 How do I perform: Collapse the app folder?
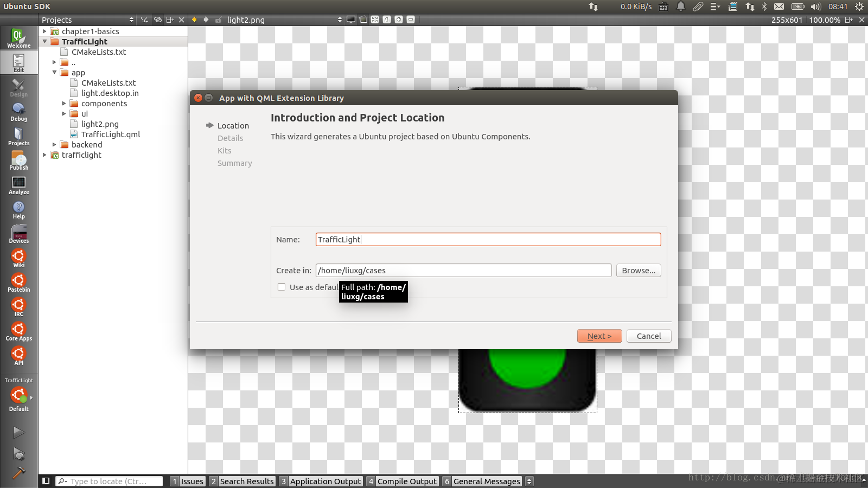(54, 73)
